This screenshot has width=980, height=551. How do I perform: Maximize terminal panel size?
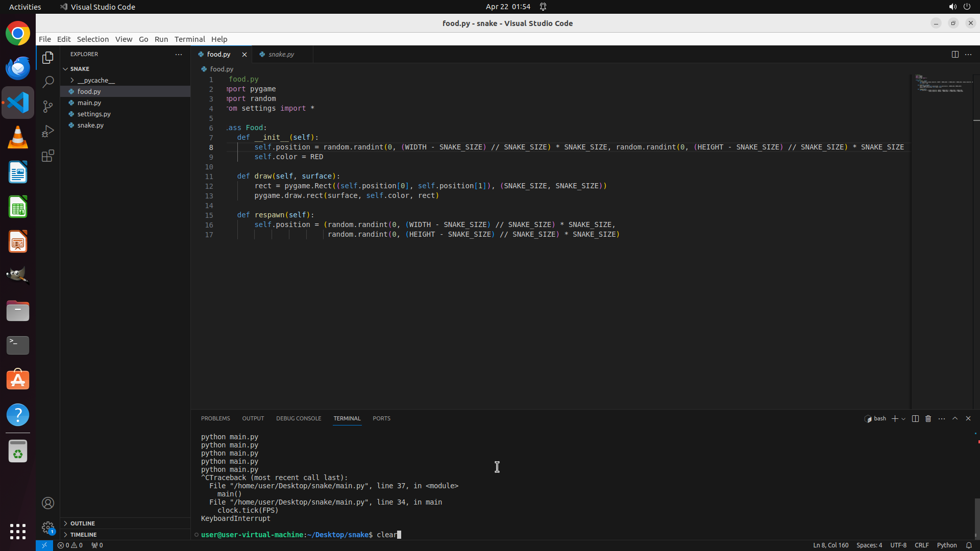[x=954, y=418]
